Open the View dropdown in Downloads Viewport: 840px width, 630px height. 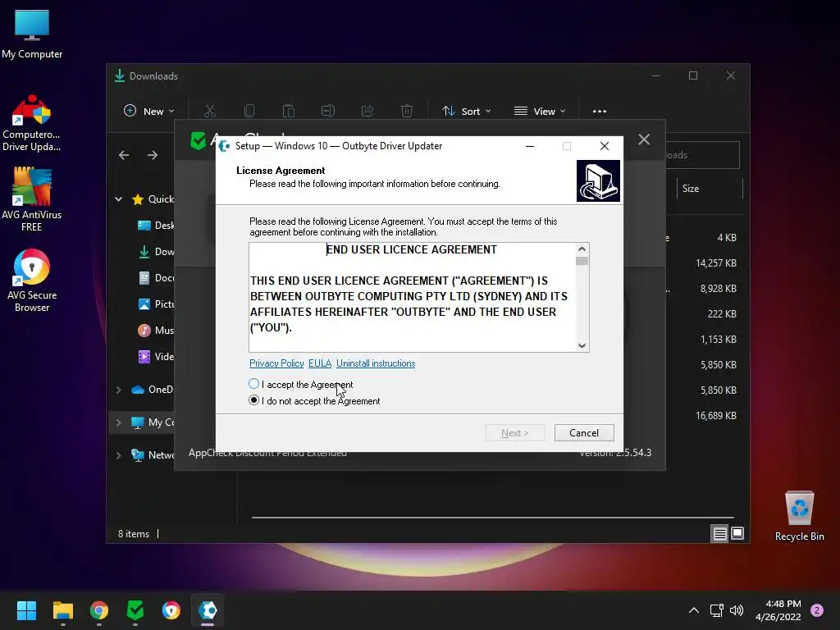540,111
